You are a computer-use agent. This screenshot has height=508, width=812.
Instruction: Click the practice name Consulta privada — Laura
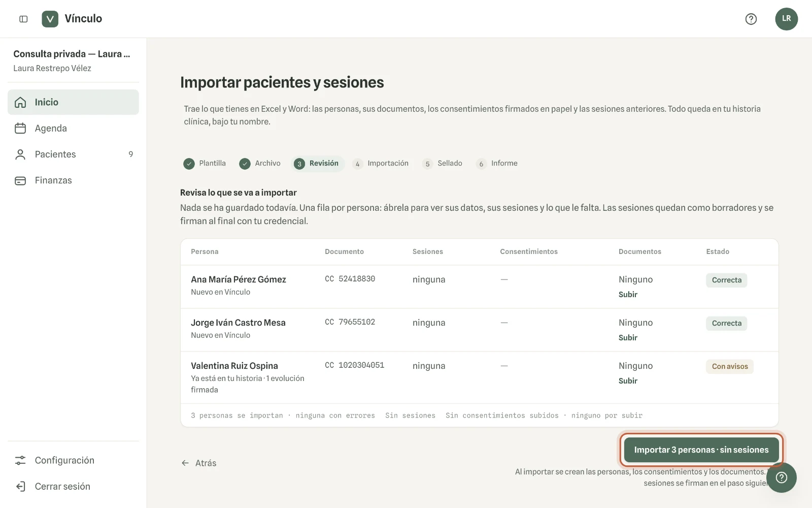click(x=72, y=54)
